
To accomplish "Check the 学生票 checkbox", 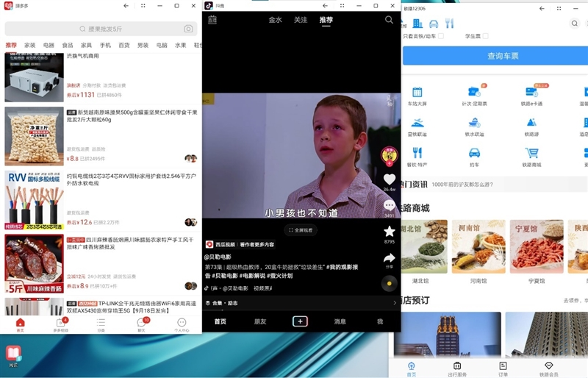I will [x=486, y=36].
